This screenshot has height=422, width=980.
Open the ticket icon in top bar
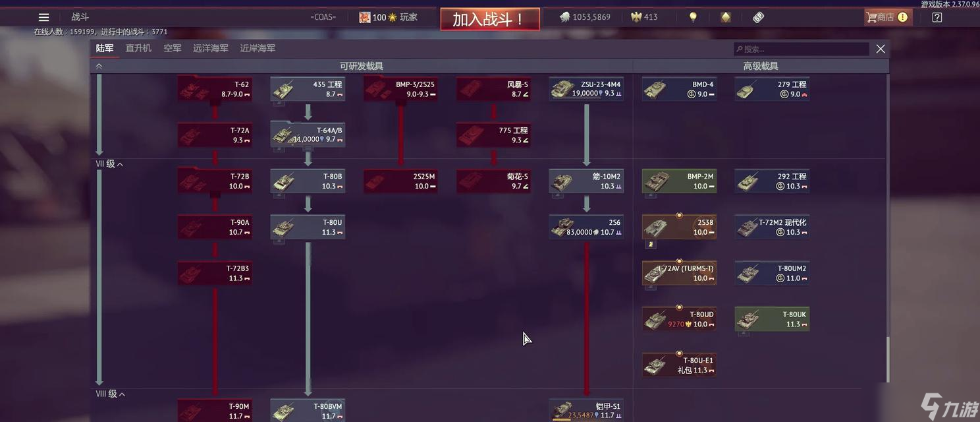pos(758,17)
